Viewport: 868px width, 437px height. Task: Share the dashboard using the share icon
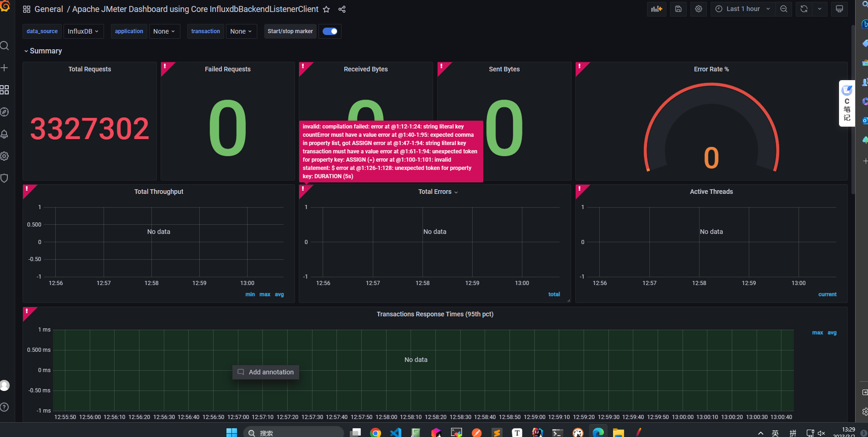342,9
